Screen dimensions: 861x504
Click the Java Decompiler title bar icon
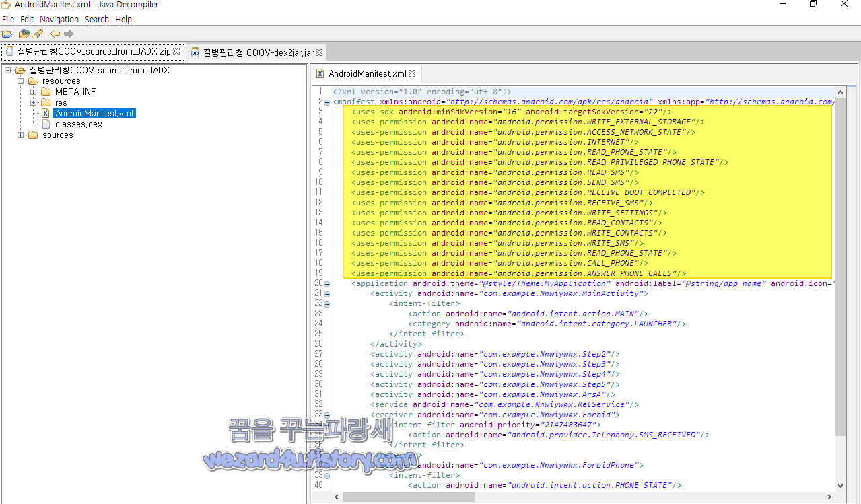tap(6, 5)
